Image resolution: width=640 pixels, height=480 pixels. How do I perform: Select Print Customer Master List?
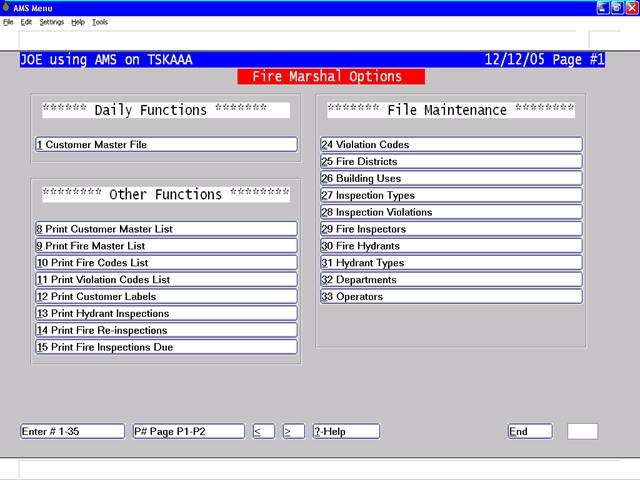pos(166,229)
